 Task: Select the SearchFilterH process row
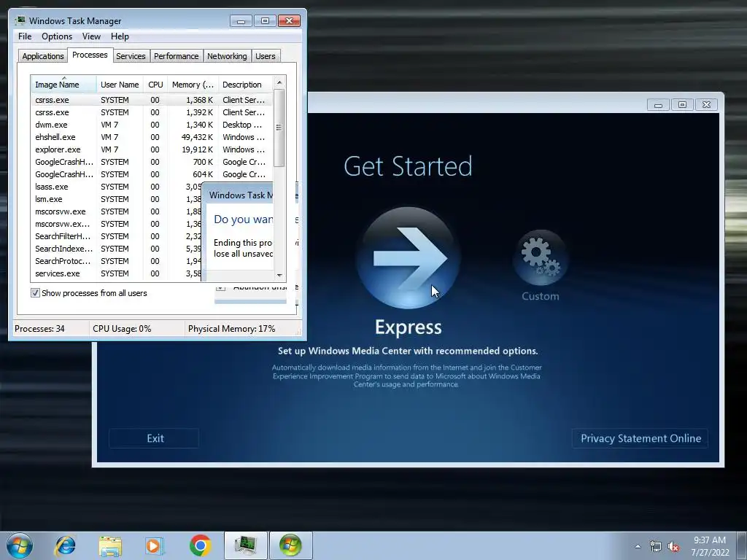[117, 236]
